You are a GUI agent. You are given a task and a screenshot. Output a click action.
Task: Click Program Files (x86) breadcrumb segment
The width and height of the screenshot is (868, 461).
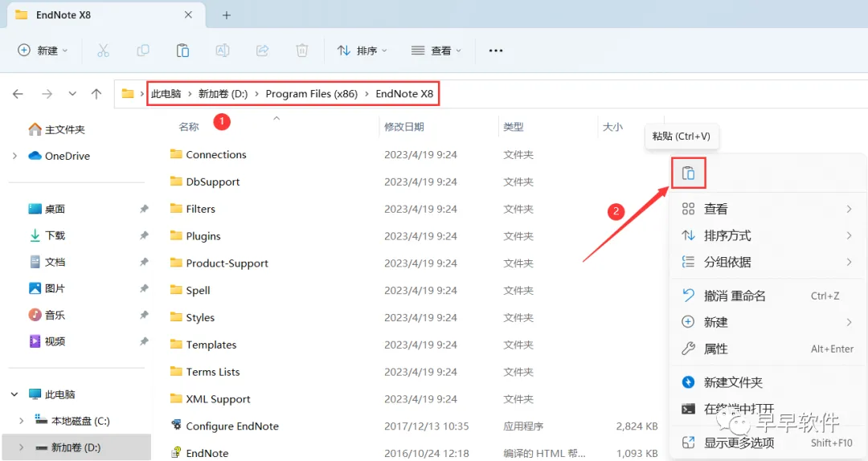tap(312, 94)
